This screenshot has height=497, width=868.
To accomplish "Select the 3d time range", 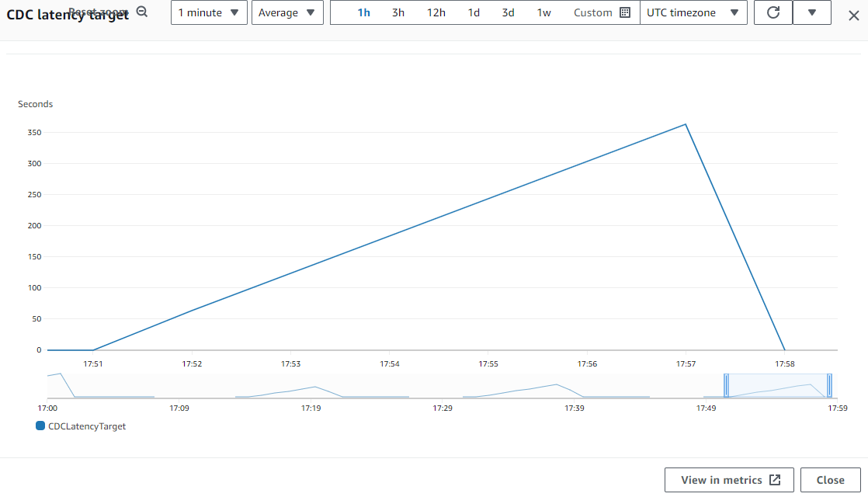I will 509,12.
